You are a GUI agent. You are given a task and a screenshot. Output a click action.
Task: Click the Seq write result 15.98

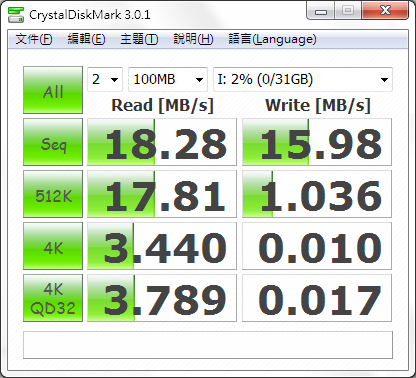(x=317, y=142)
